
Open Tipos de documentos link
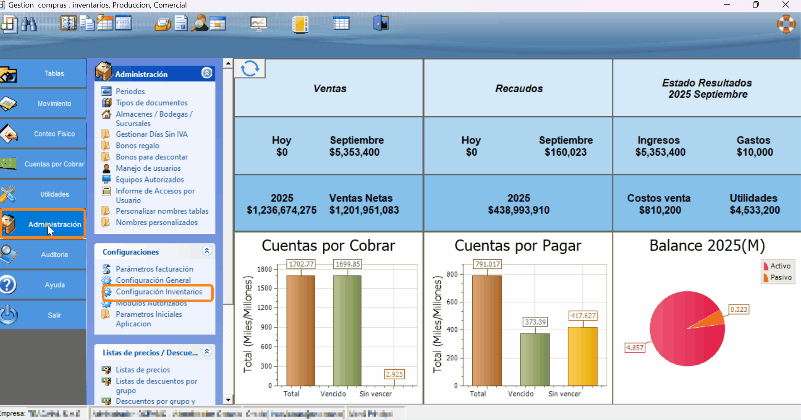click(151, 102)
